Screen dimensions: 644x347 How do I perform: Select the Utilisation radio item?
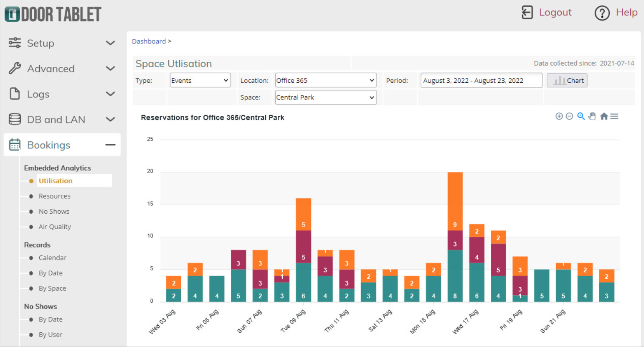55,181
